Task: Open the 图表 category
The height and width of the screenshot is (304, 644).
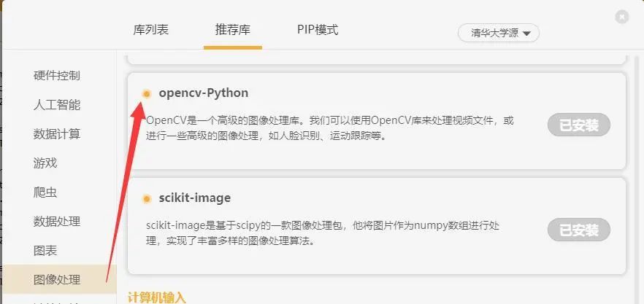Action: pyautogui.click(x=45, y=251)
